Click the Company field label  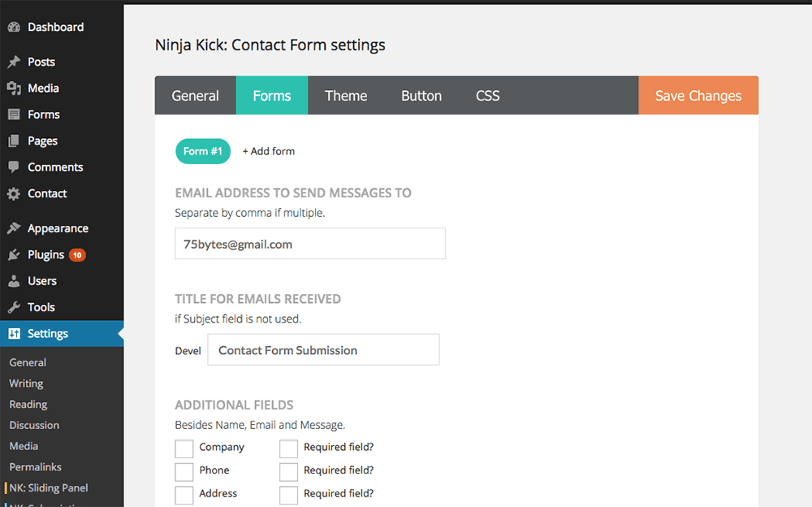tap(222, 448)
